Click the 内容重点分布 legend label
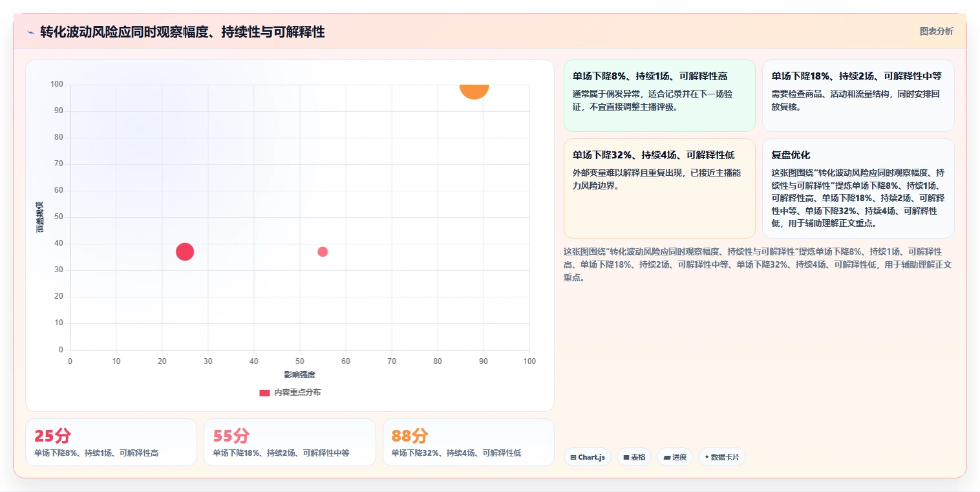 pyautogui.click(x=297, y=392)
